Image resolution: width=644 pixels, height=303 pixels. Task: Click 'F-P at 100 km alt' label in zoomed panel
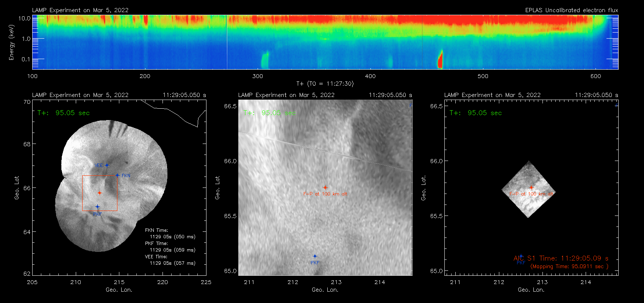325,194
